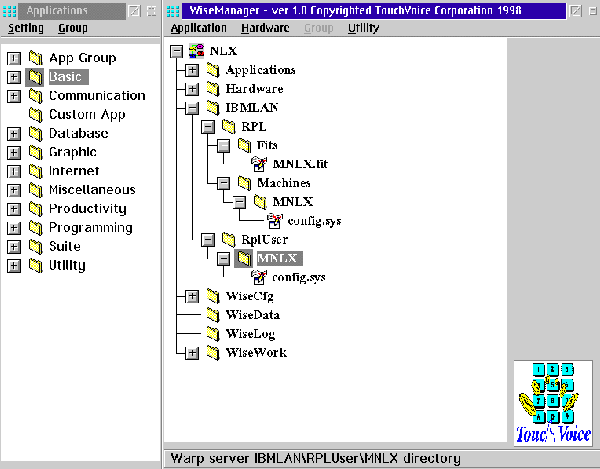Click the Communication folder icon

pos(35,96)
